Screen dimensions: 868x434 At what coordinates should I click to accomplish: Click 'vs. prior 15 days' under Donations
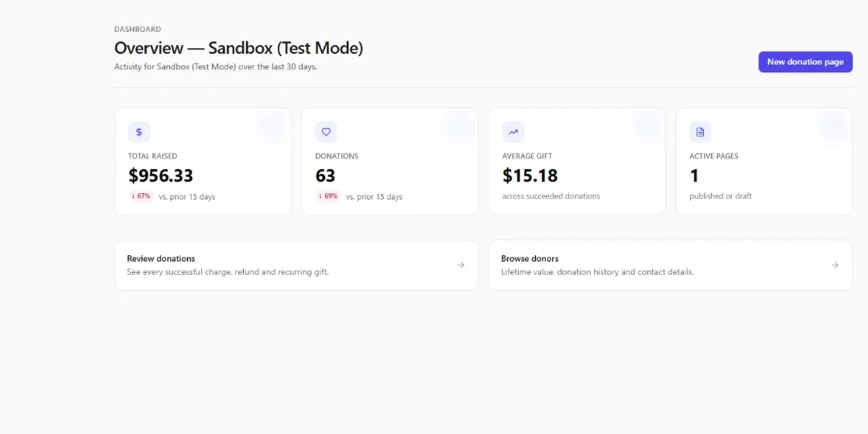(x=374, y=197)
